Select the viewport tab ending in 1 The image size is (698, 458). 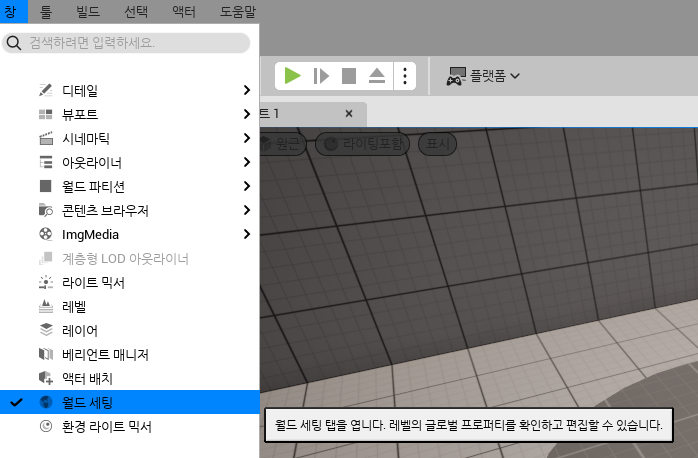(x=313, y=114)
